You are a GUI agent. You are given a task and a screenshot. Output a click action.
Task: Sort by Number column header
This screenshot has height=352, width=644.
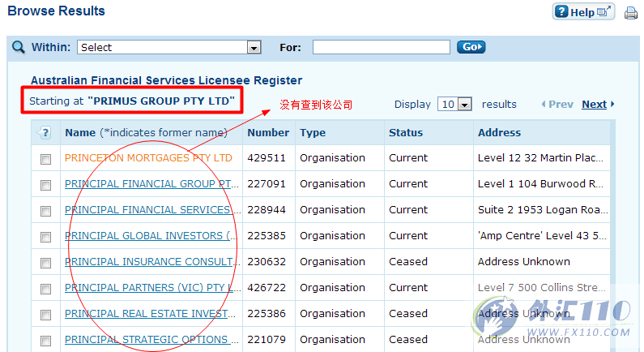point(268,133)
